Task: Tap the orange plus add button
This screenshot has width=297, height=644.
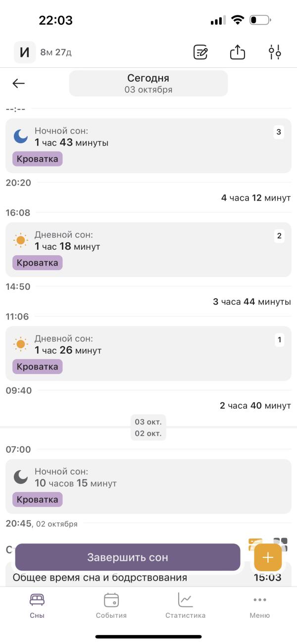Action: [268, 557]
